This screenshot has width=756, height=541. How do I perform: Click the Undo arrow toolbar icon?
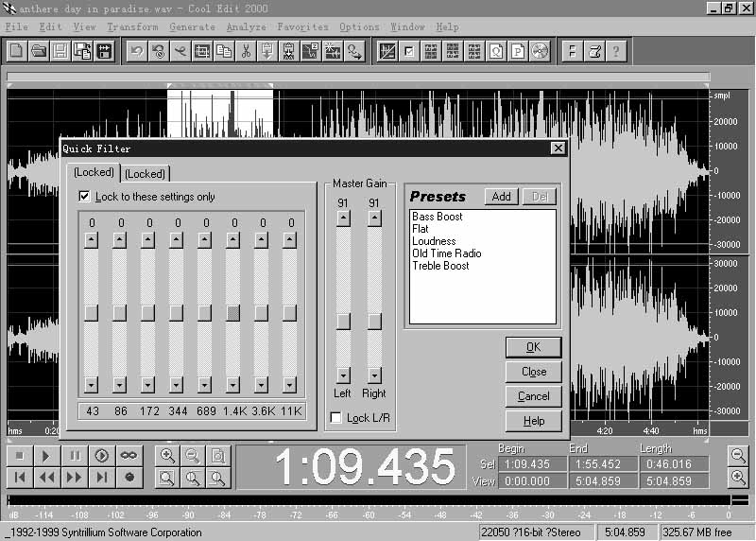[137, 51]
